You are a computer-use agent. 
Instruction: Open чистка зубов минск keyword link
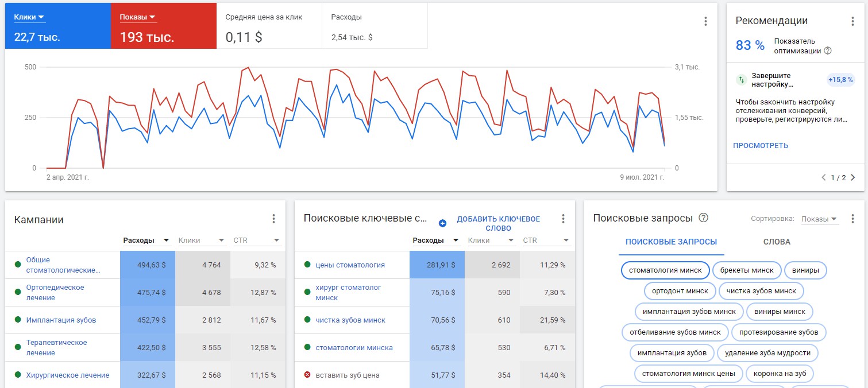[350, 320]
